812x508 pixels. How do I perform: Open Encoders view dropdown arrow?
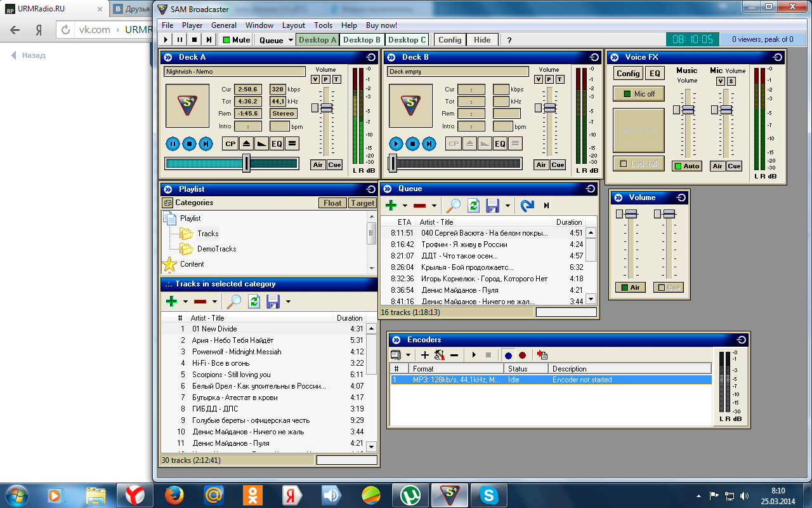[408, 355]
